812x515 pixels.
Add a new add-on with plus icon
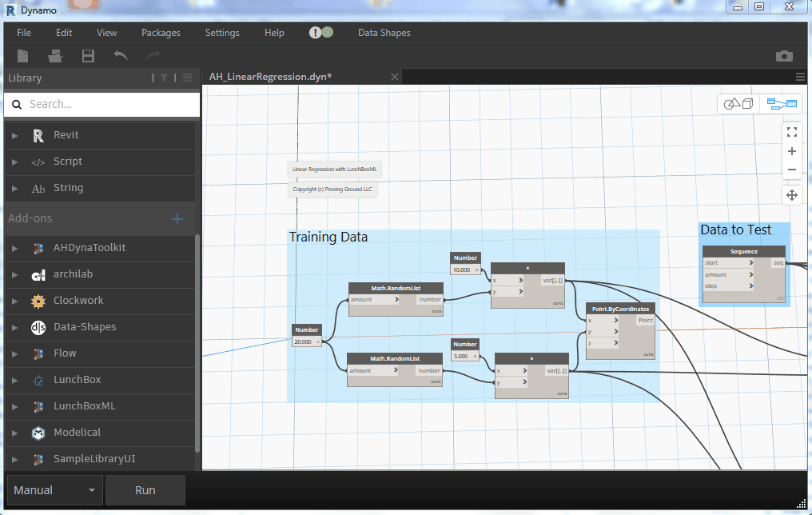click(177, 219)
